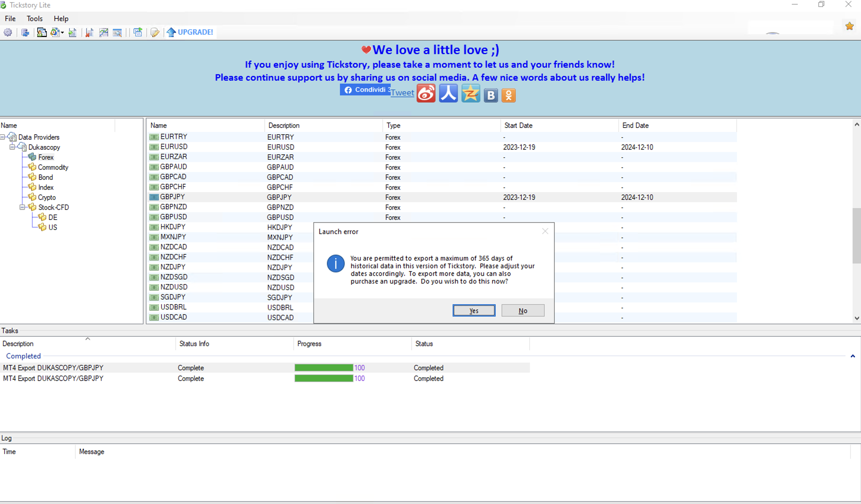
Task: Click the MT4 launch profile toolbar icon
Action: [42, 32]
